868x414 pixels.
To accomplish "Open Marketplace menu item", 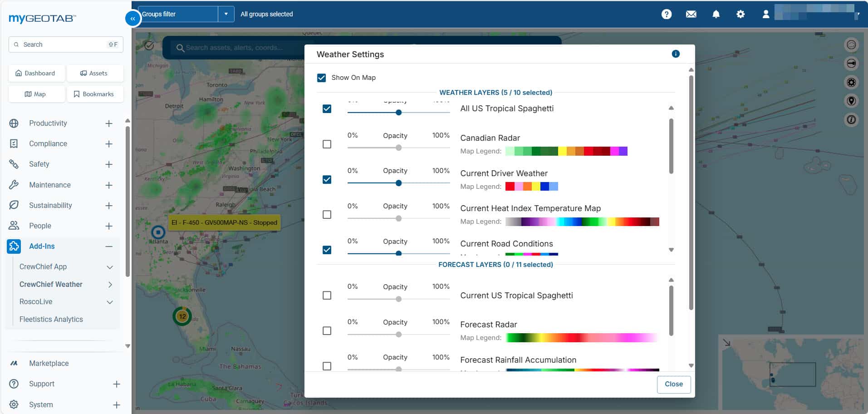I will click(49, 363).
